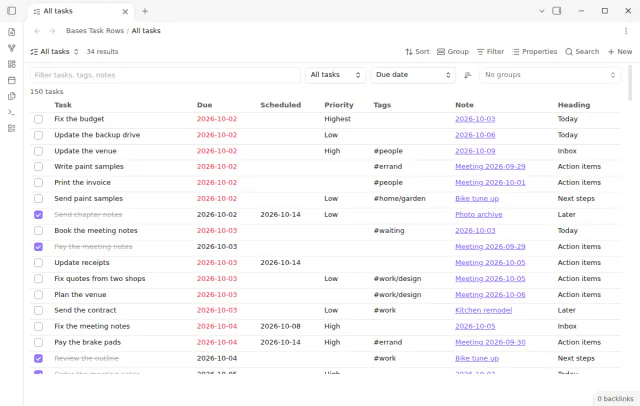Click the #waiting tag

pyautogui.click(x=389, y=231)
